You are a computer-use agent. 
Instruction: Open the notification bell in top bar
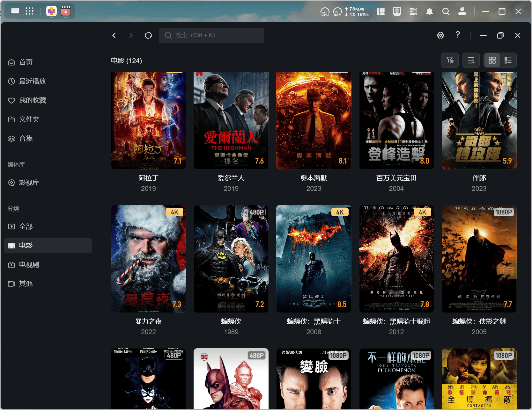click(430, 12)
